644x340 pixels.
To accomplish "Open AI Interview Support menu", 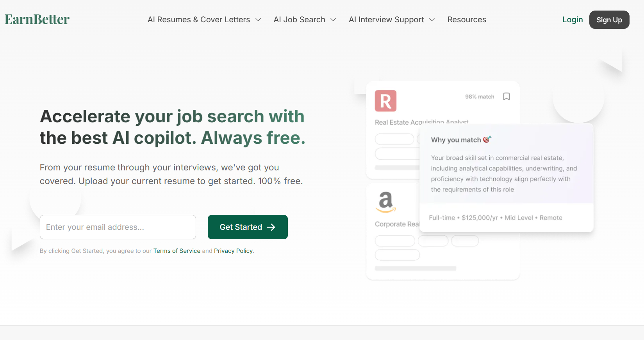I will point(386,20).
